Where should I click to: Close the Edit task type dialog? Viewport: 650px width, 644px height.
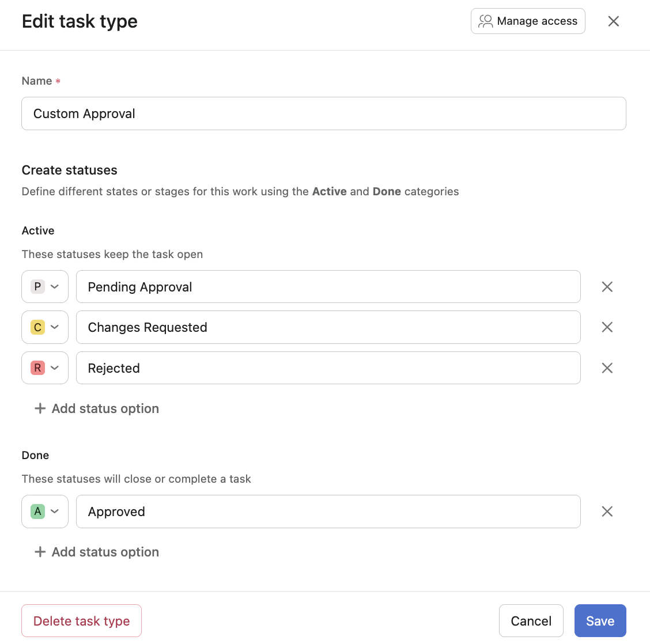click(613, 21)
